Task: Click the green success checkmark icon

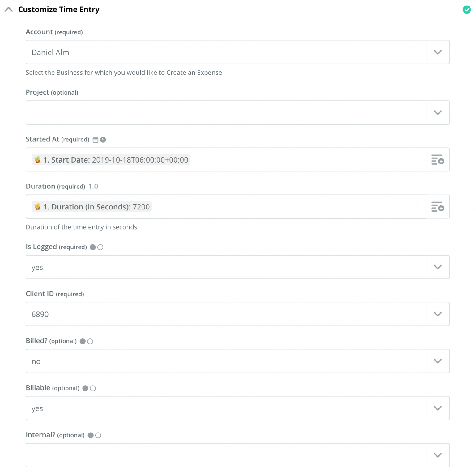Action: [466, 10]
